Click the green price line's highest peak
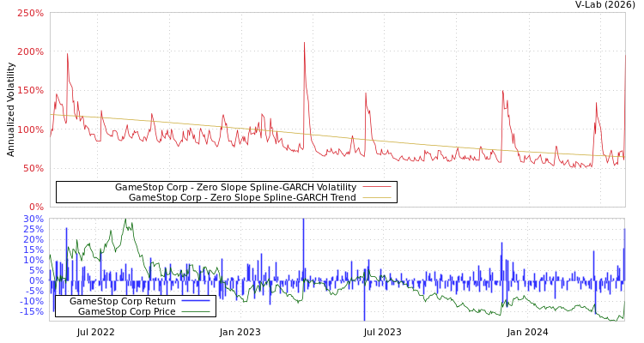The width and height of the screenshot is (644, 343). (x=126, y=221)
